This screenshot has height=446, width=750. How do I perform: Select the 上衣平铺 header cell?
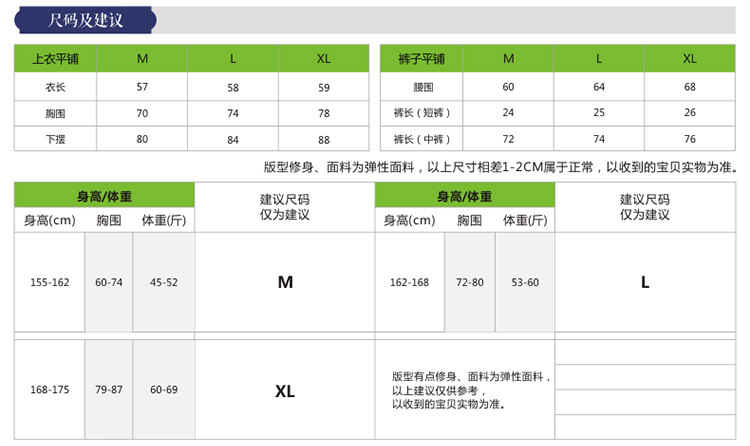click(55, 58)
